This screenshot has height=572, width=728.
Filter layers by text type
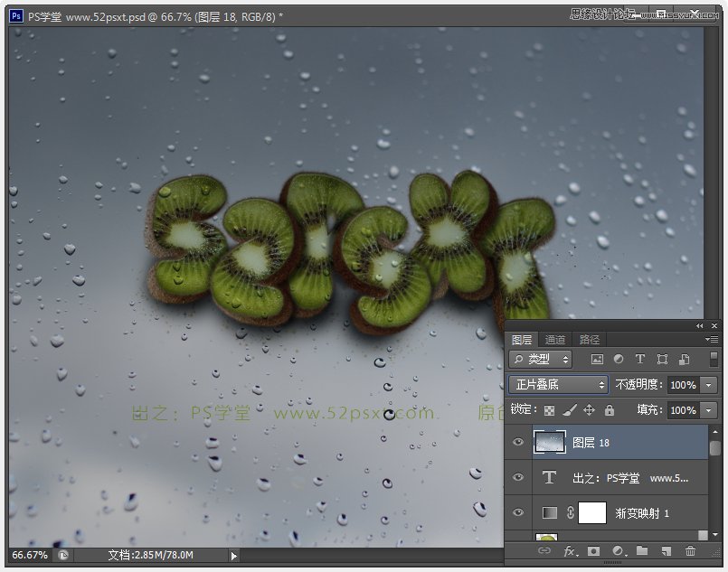(641, 360)
